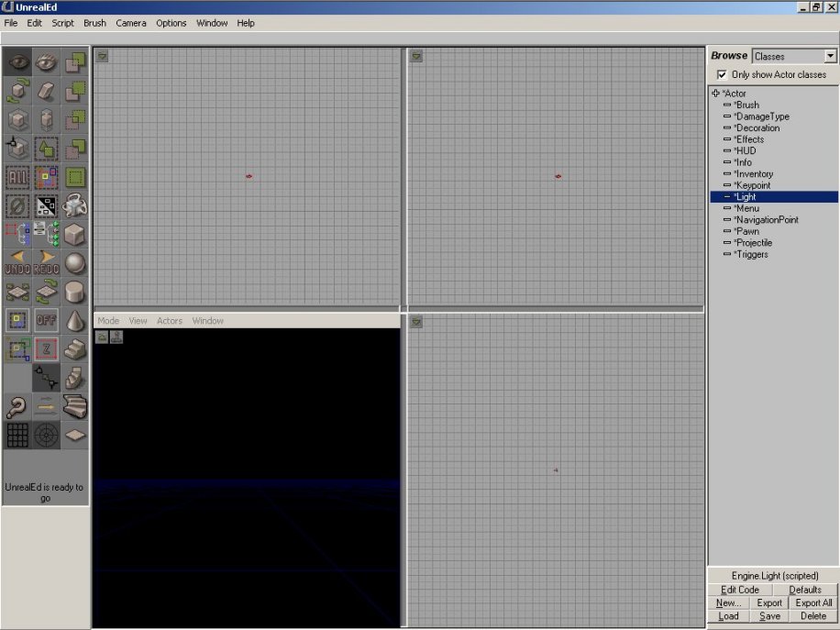Click the Add special brush green square icon
The width and height of the screenshot is (840, 630).
coord(75,177)
